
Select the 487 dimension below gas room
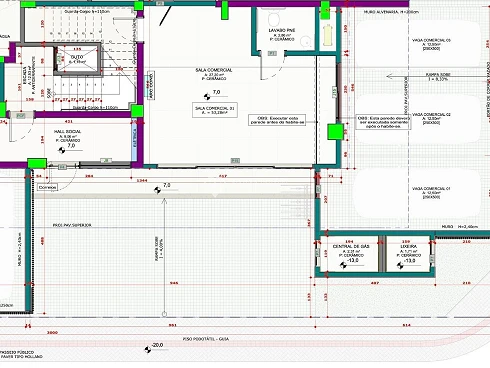(375, 283)
